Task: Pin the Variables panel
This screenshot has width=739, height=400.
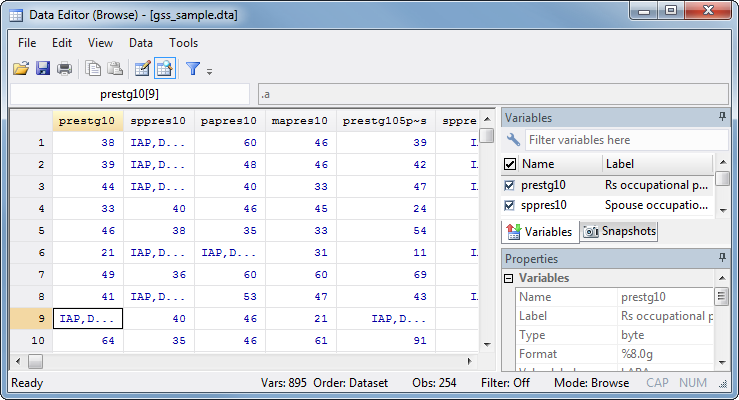Action: point(721,117)
